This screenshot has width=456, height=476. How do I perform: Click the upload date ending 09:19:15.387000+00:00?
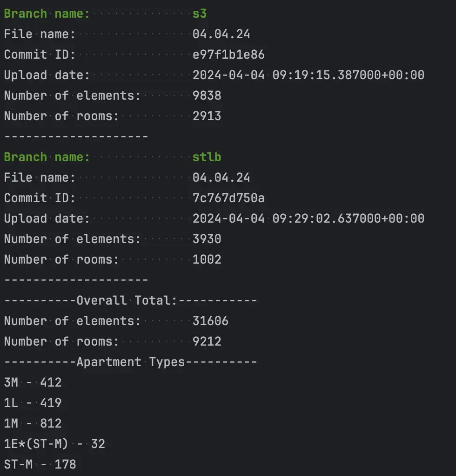308,75
